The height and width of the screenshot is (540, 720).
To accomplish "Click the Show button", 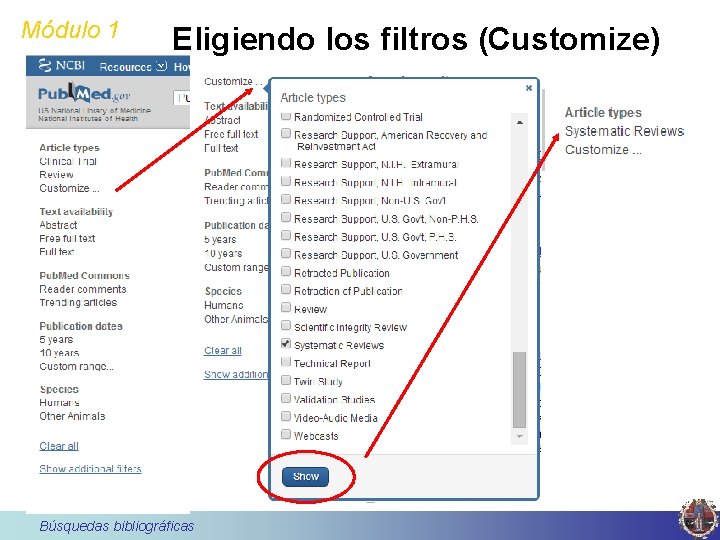I will coord(305,477).
